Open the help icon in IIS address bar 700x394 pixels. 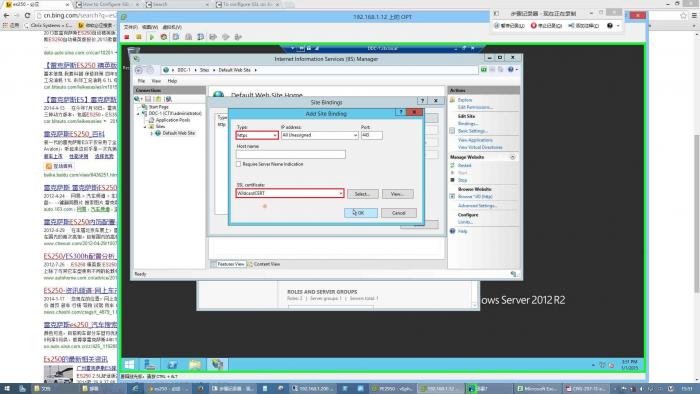pos(511,70)
